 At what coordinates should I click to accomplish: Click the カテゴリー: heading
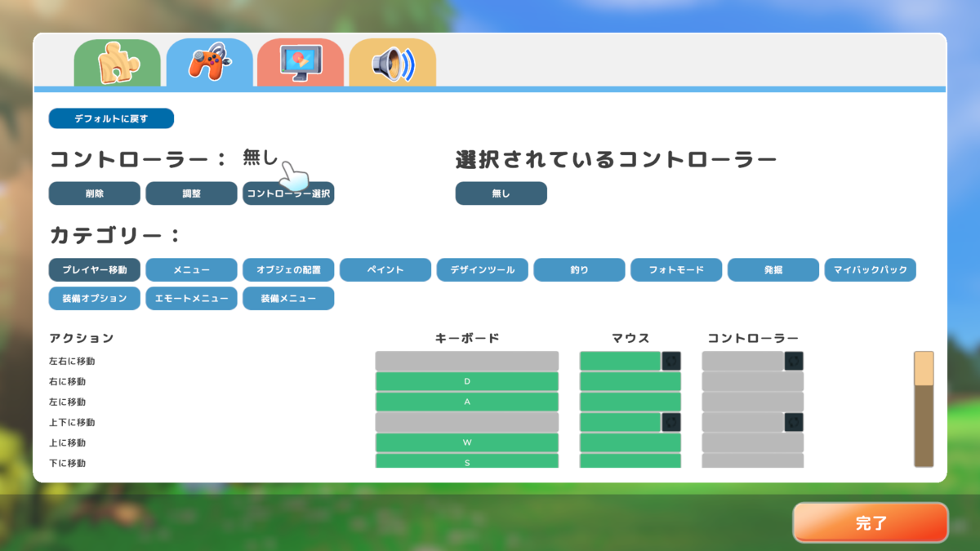(x=114, y=236)
